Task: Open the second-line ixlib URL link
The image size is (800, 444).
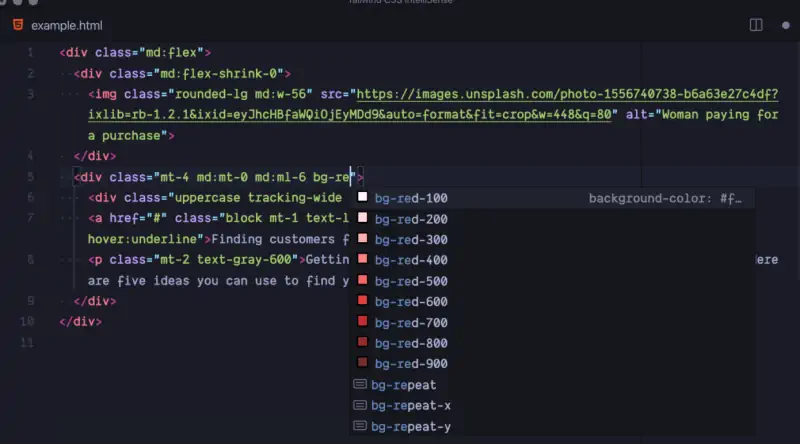Action: point(349,115)
